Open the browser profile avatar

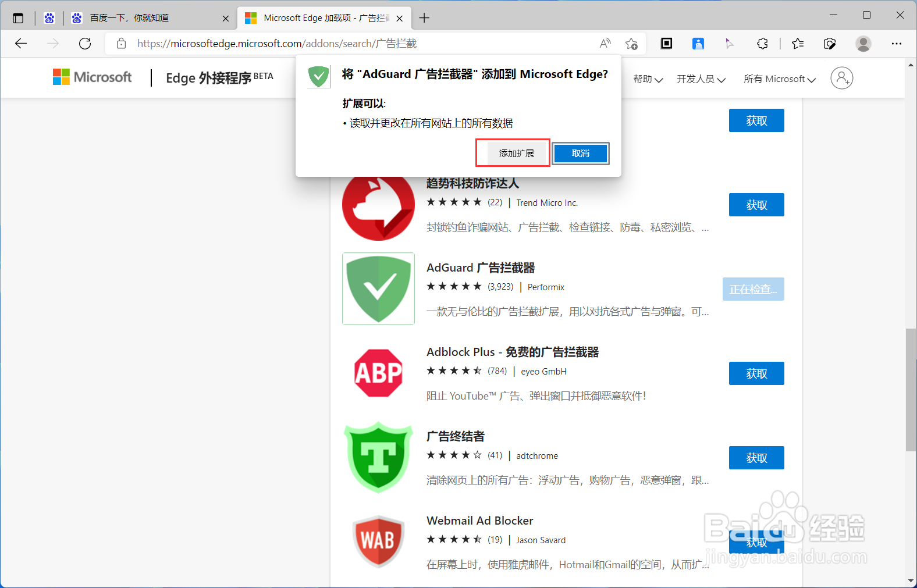pos(863,43)
